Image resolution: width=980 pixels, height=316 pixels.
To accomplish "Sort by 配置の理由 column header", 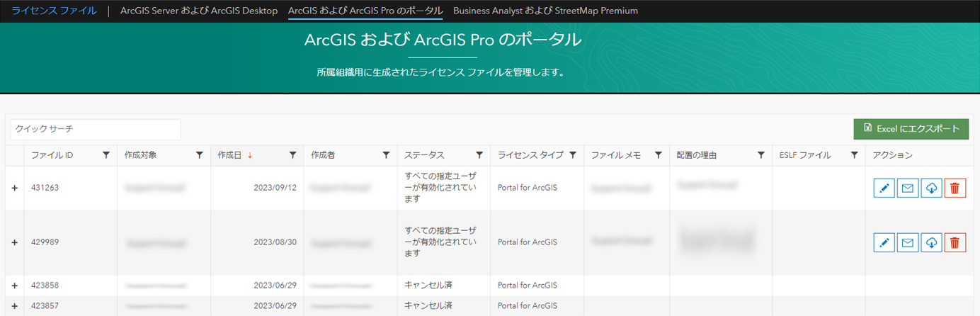I will pos(696,155).
